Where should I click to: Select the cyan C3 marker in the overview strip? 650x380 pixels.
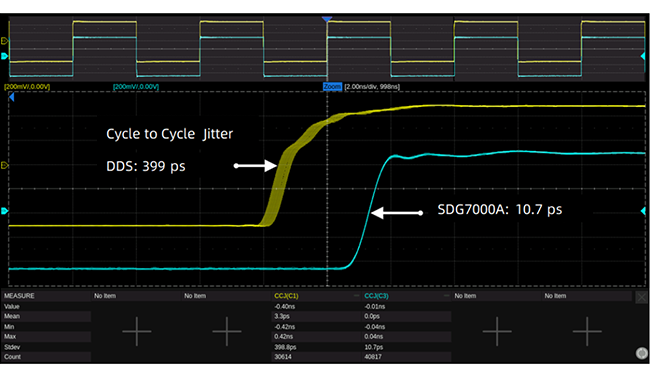click(x=5, y=56)
